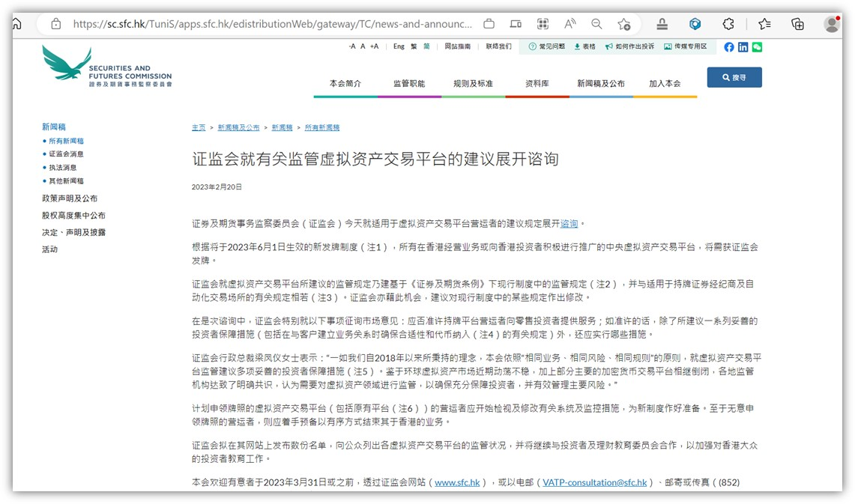855x504 pixels.
Task: Open the Extensions puzzle piece icon
Action: coord(728,24)
